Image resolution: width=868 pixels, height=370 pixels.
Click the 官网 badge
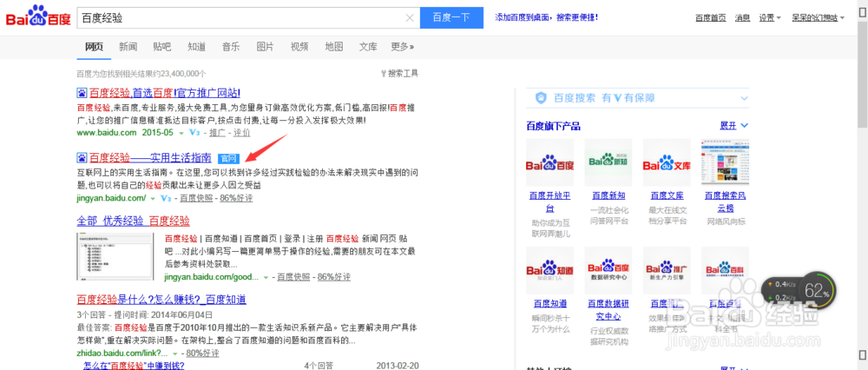(227, 158)
